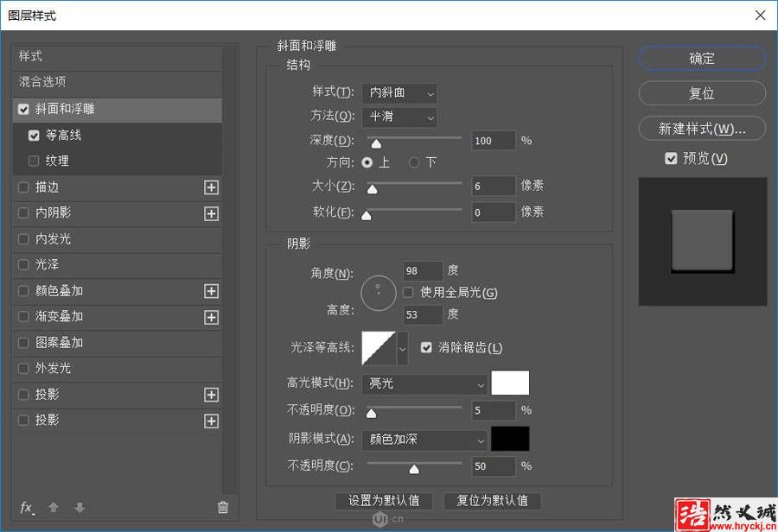Click the 高度 value field
Viewport: 778px width, 532px height.
(x=423, y=315)
